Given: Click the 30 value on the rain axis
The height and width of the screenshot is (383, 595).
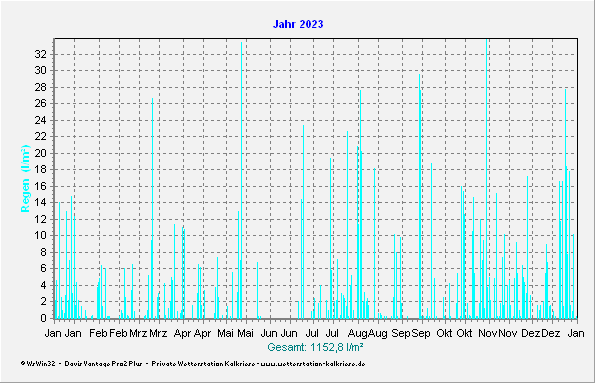Looking at the screenshot, I should [x=41, y=71].
